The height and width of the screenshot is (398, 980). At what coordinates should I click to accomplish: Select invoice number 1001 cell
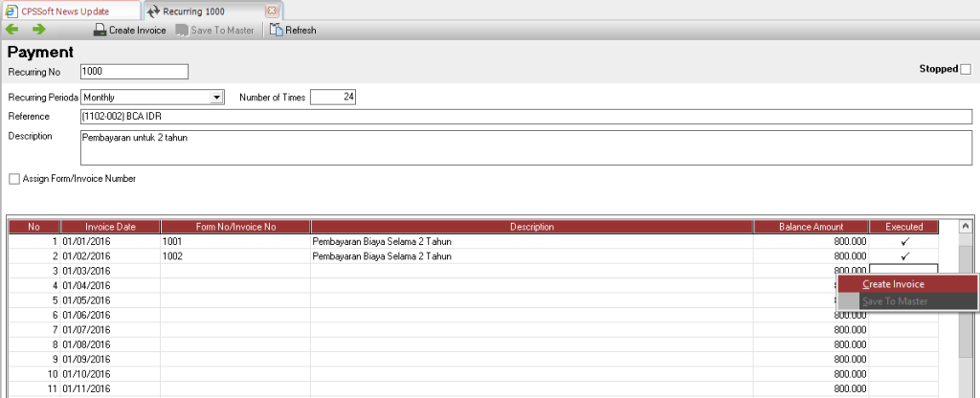(235, 241)
